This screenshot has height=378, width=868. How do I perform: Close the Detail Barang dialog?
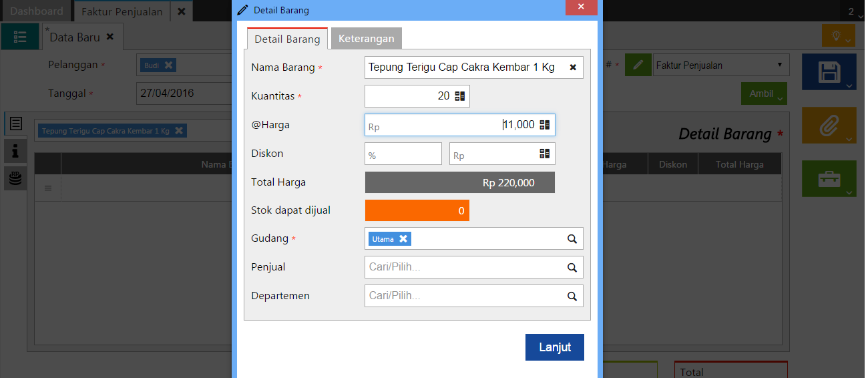[581, 7]
